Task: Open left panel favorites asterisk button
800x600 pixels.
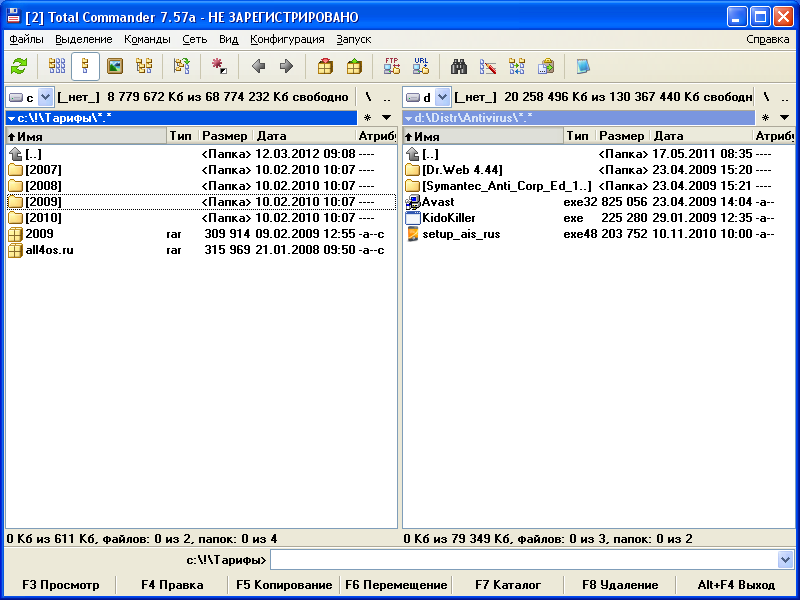Action: 367,118
